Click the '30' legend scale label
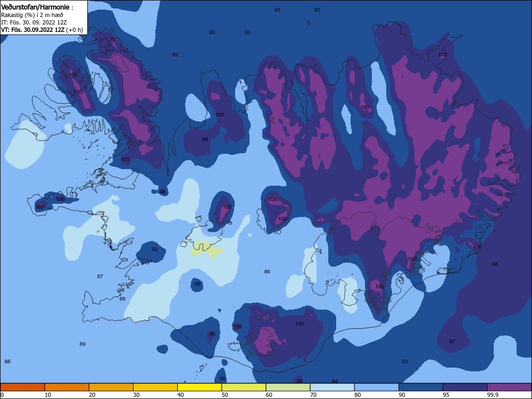The image size is (532, 399). click(x=136, y=395)
